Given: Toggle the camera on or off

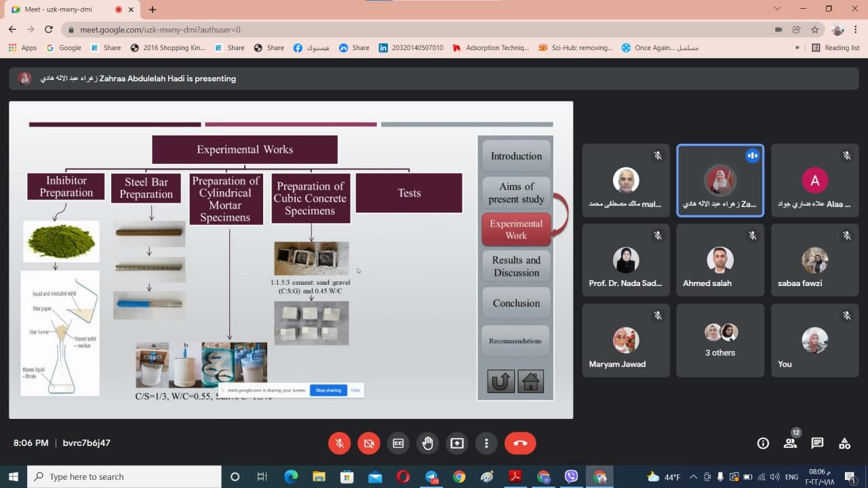Looking at the screenshot, I should click(x=369, y=443).
